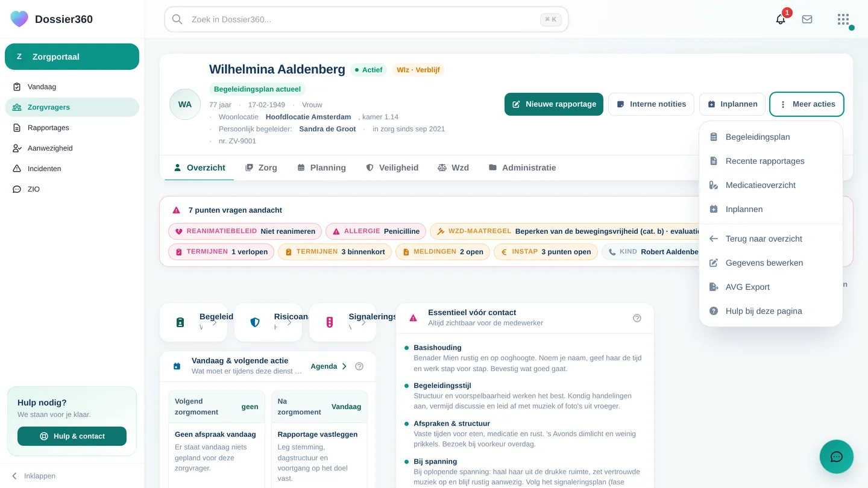Go to Vandaag in the sidebar

[x=72, y=87]
